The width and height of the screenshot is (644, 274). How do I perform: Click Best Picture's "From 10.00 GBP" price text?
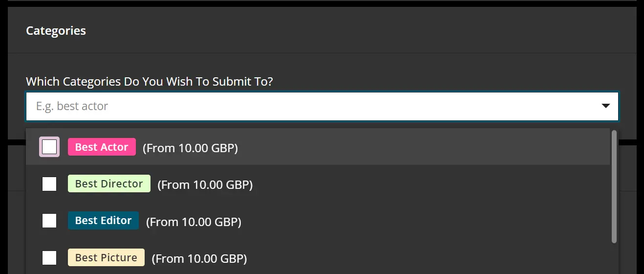[x=199, y=258]
